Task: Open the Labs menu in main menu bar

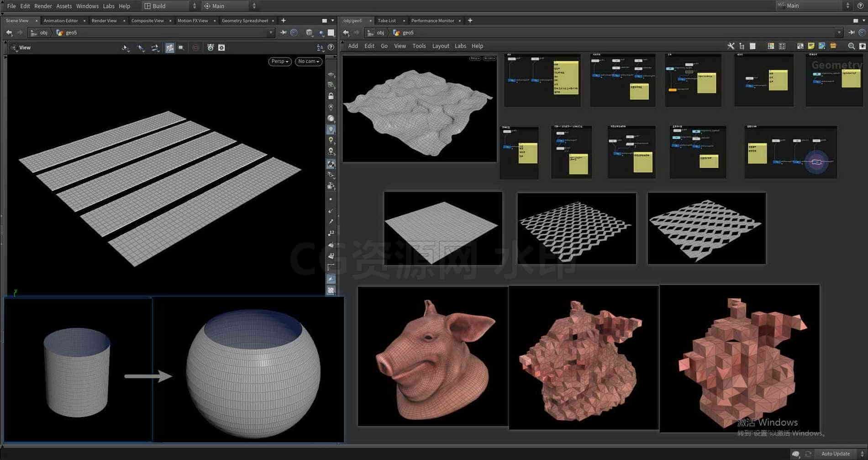Action: [109, 6]
